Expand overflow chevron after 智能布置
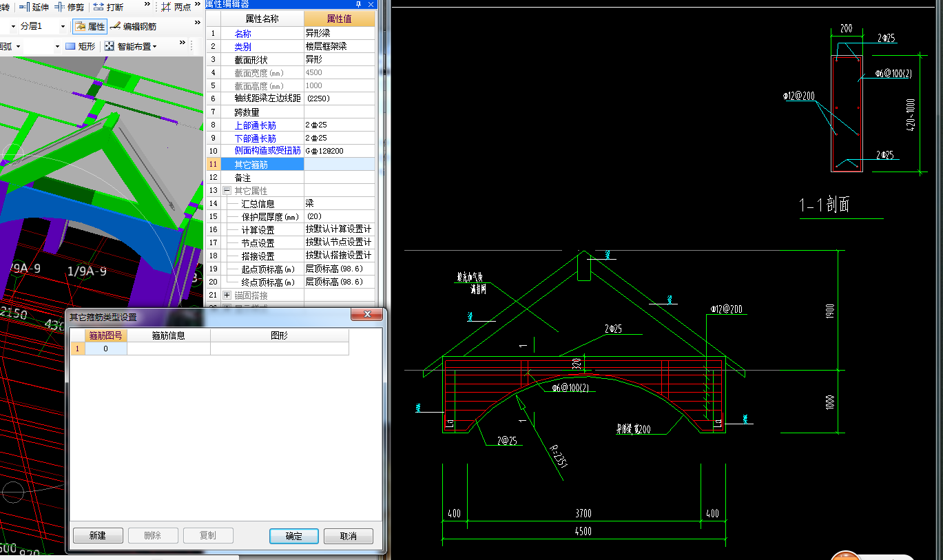This screenshot has height=560, width=943. pyautogui.click(x=183, y=43)
